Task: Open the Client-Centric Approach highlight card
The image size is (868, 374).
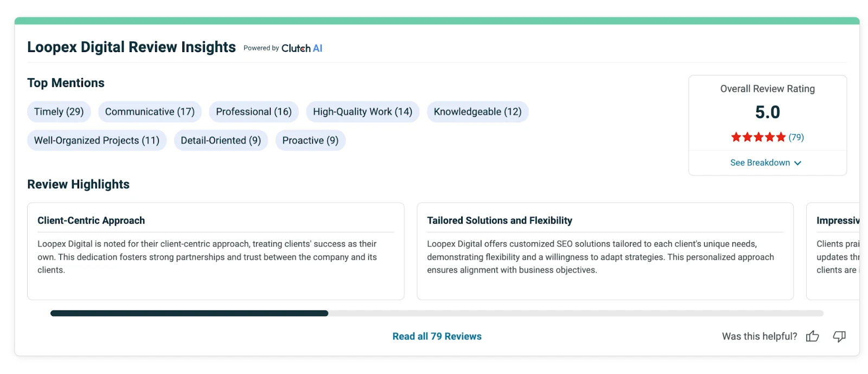Action: tap(215, 251)
